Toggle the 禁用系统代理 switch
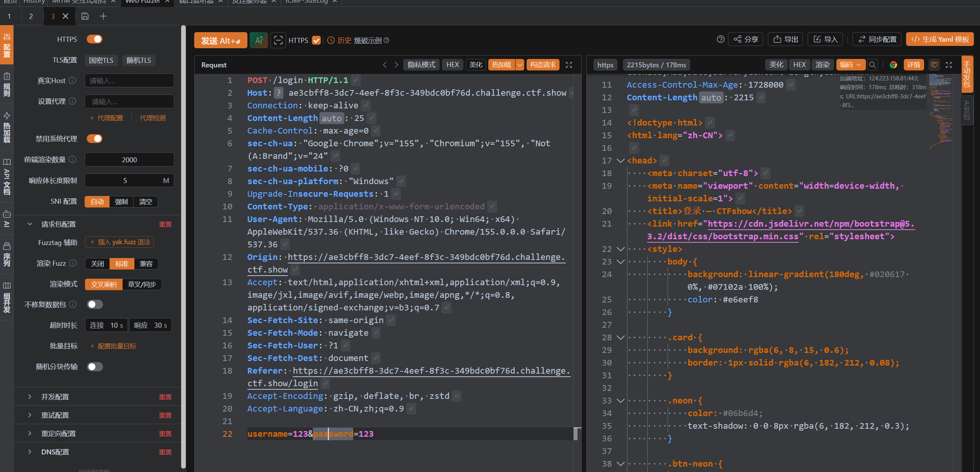Viewport: 980px width, 472px height. (x=95, y=139)
